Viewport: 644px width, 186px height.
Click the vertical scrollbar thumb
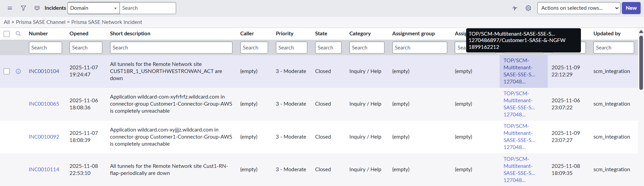(x=641, y=62)
